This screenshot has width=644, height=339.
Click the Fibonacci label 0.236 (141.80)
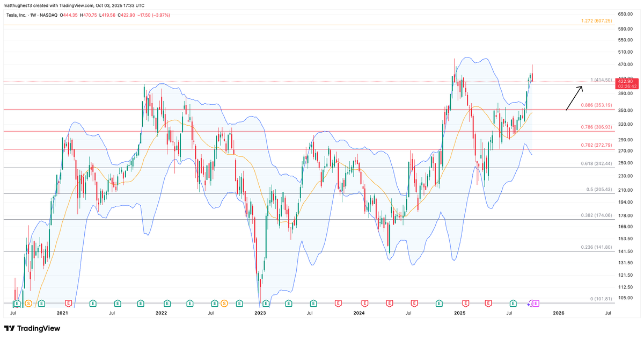(597, 247)
